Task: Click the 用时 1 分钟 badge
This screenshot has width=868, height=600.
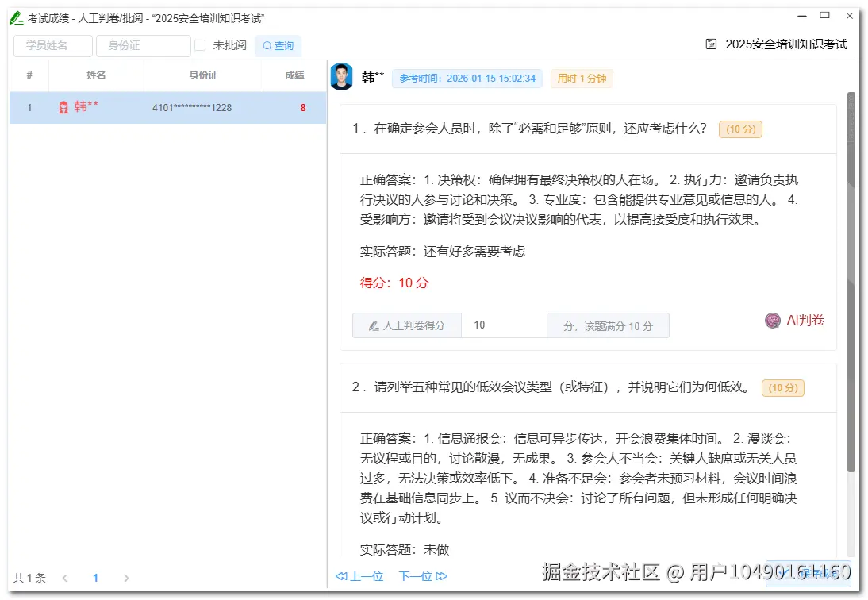Action: coord(582,79)
